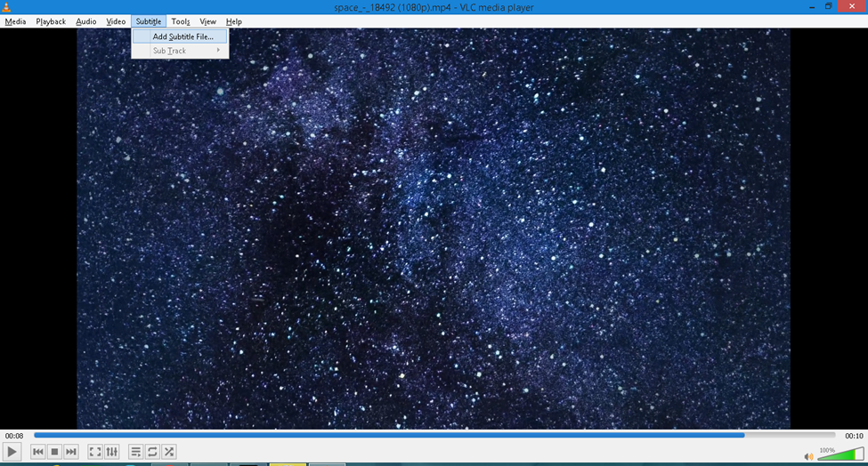868x466 pixels.
Task: Click on the space video area
Action: [434, 229]
